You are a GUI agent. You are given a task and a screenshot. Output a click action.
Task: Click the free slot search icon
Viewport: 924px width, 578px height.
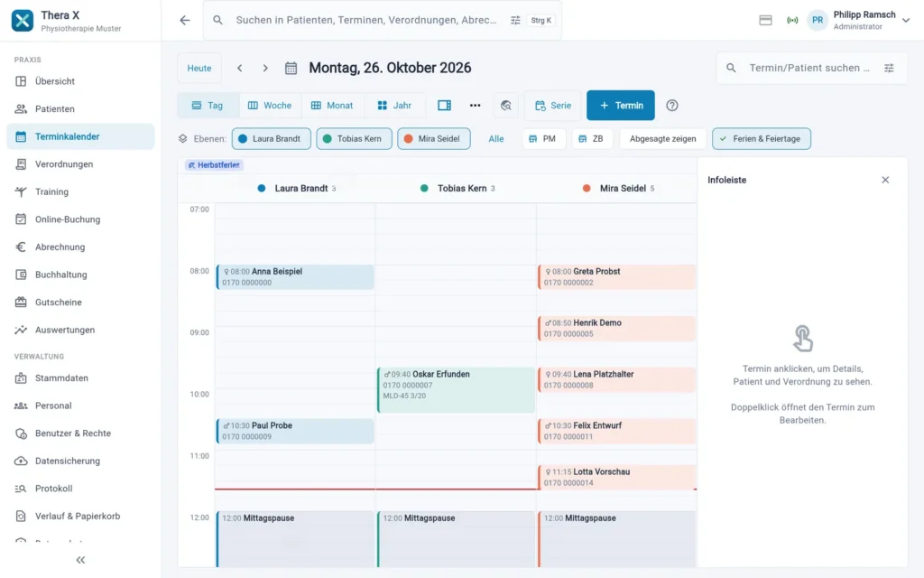505,106
